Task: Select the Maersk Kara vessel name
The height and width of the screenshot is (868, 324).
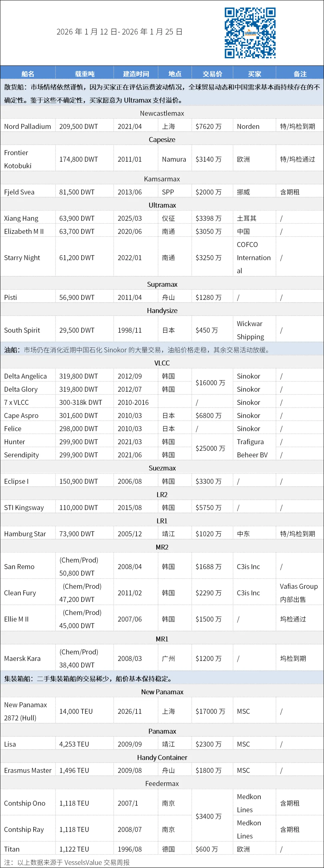Action: tap(22, 659)
